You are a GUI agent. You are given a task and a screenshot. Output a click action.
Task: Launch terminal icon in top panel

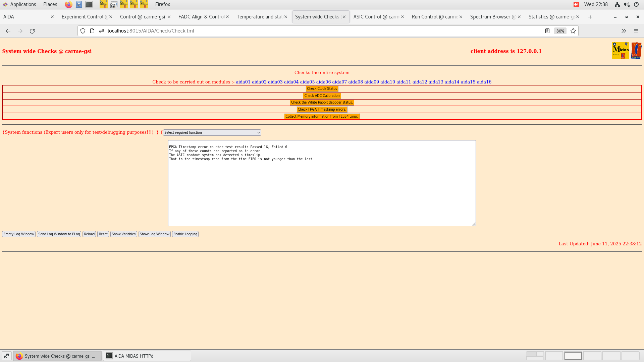coord(89,4)
